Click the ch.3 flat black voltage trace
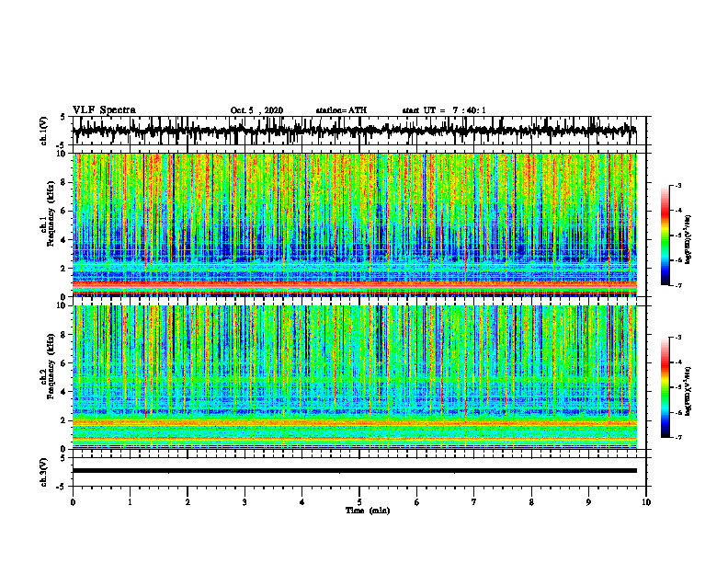This screenshot has height=563, width=728. tap(355, 471)
